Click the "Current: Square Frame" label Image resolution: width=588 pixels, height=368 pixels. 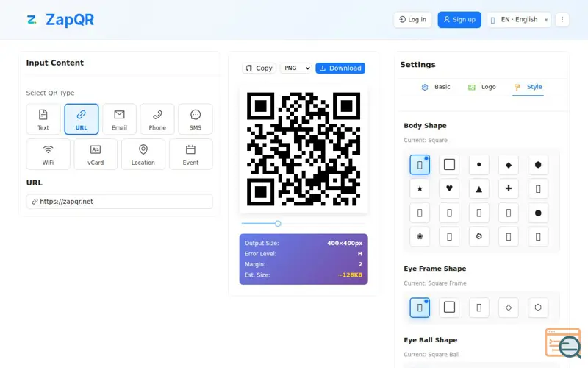pos(435,283)
